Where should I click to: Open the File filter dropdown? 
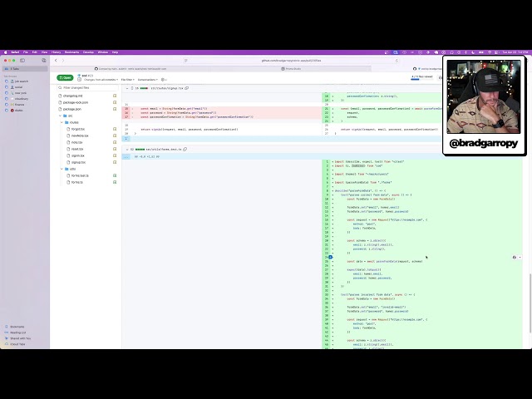tap(127, 80)
